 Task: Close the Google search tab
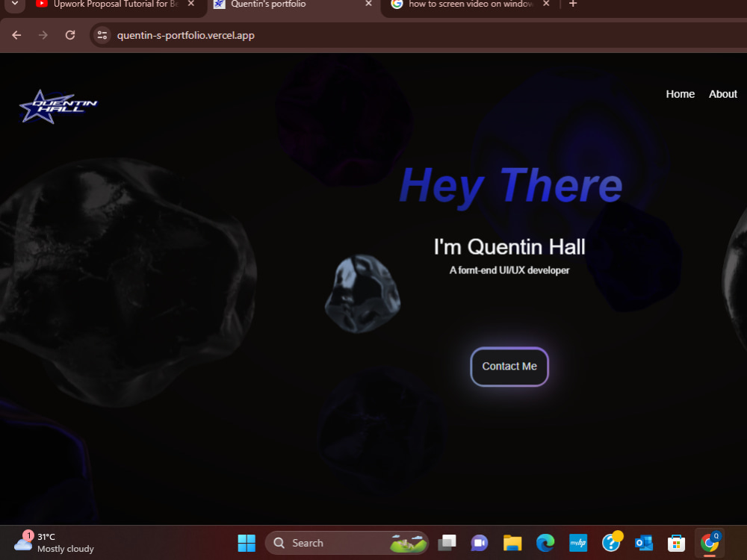546,4
